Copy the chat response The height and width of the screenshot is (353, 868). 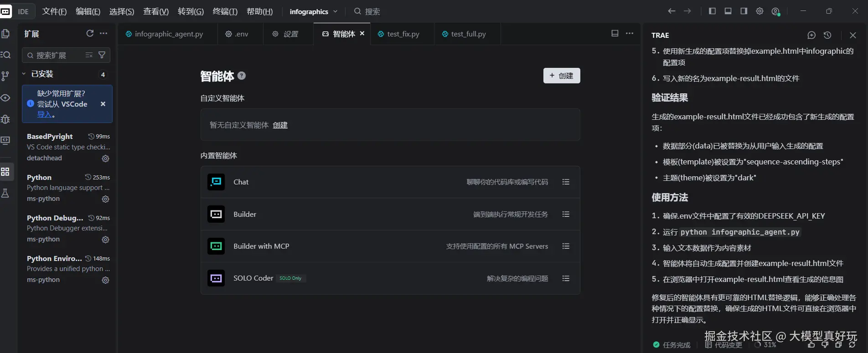pos(838,345)
